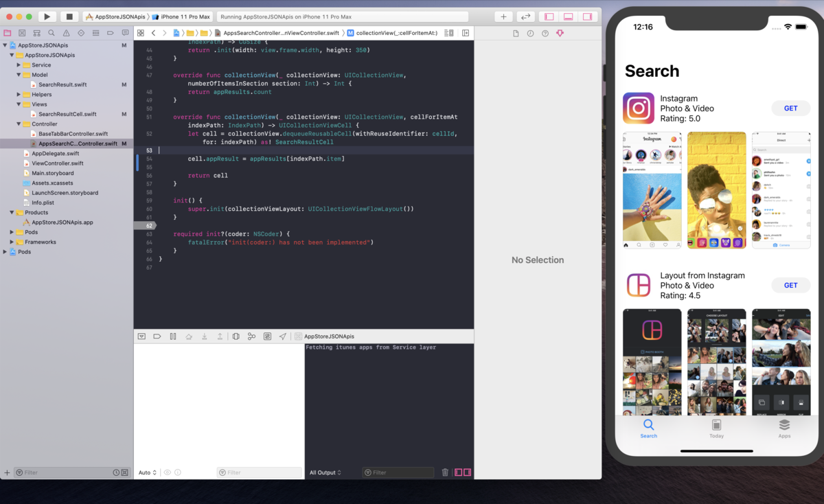
Task: Click the Step over debug icon
Action: pos(189,336)
